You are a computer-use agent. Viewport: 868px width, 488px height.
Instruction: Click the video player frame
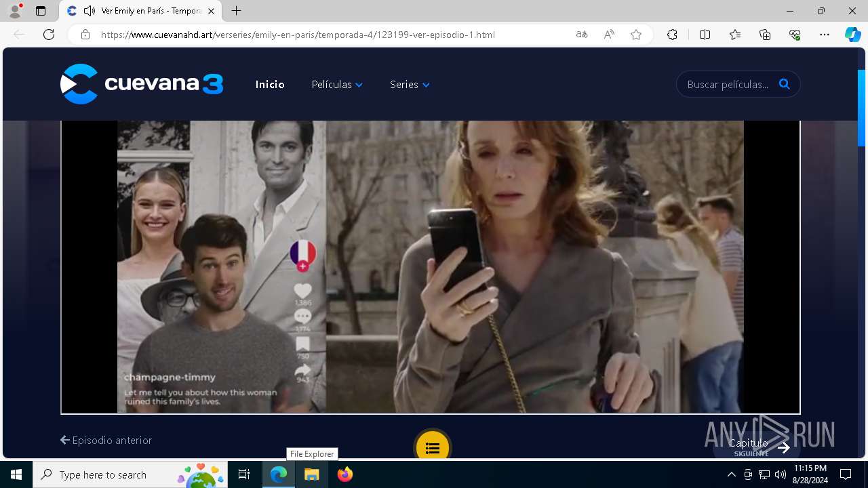[431, 267]
